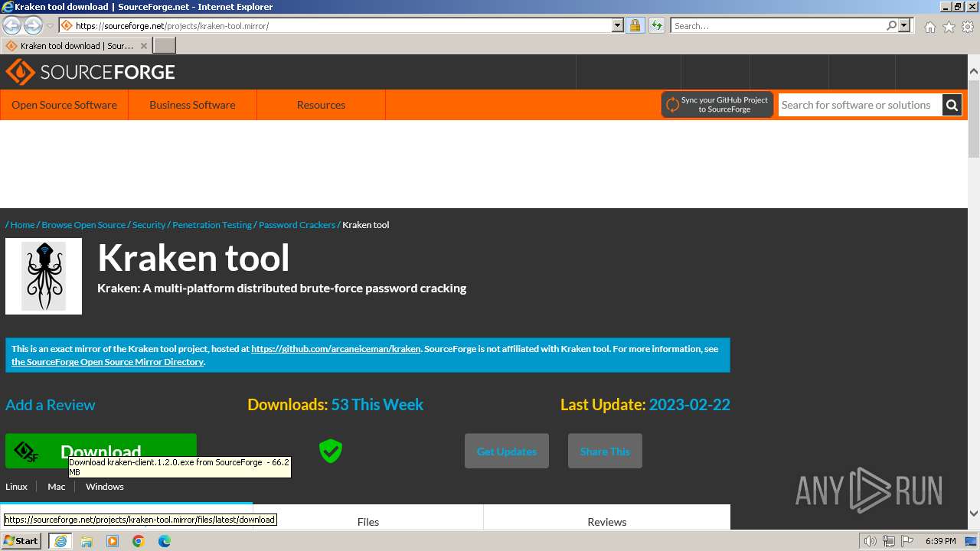The width and height of the screenshot is (980, 551).
Task: Click the SourceForge search magnifier button
Action: (952, 105)
